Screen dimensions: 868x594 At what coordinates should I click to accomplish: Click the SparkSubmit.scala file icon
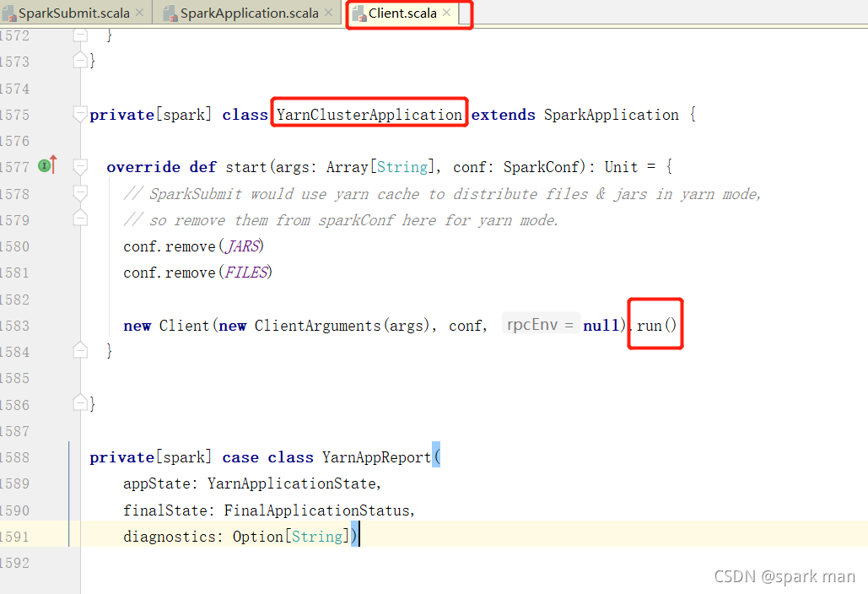point(8,13)
